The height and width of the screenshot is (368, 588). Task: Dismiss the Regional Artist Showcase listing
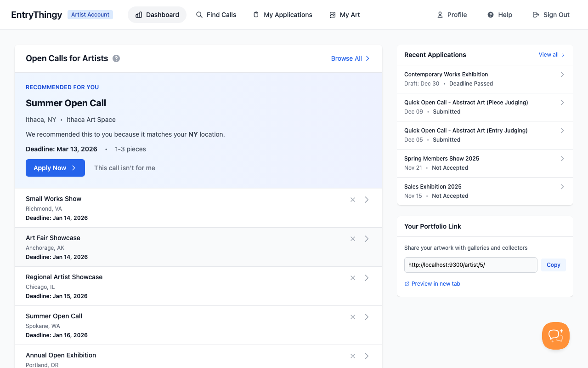coord(352,278)
